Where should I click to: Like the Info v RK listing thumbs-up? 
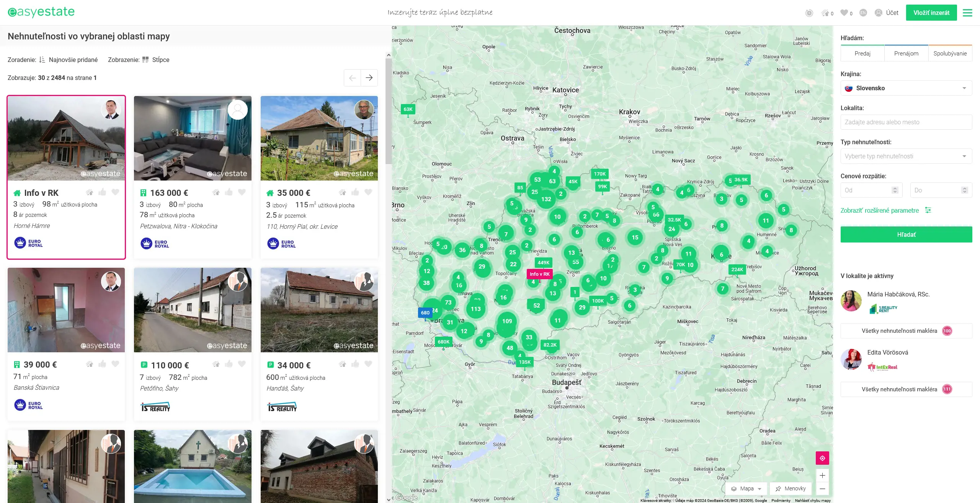pyautogui.click(x=102, y=192)
